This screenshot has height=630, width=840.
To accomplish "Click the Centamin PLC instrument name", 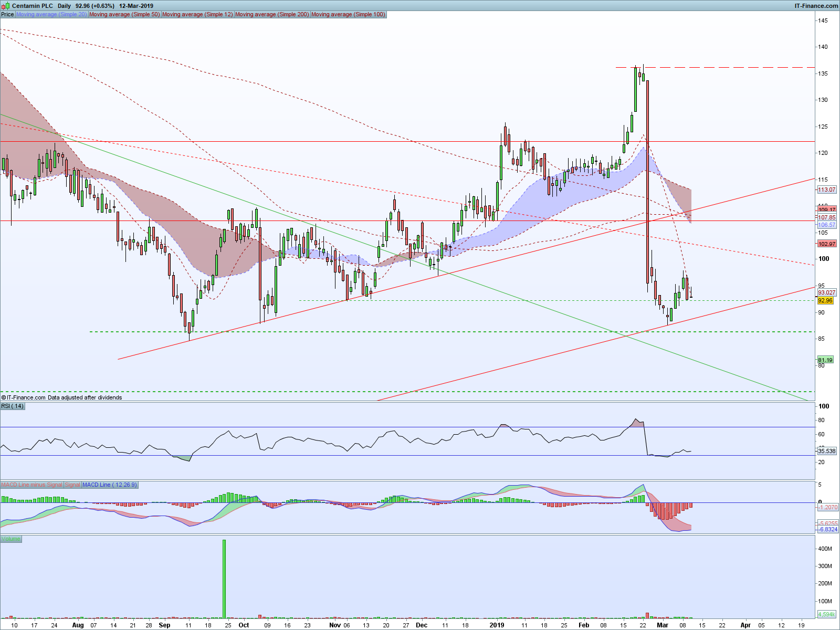I will (x=33, y=6).
